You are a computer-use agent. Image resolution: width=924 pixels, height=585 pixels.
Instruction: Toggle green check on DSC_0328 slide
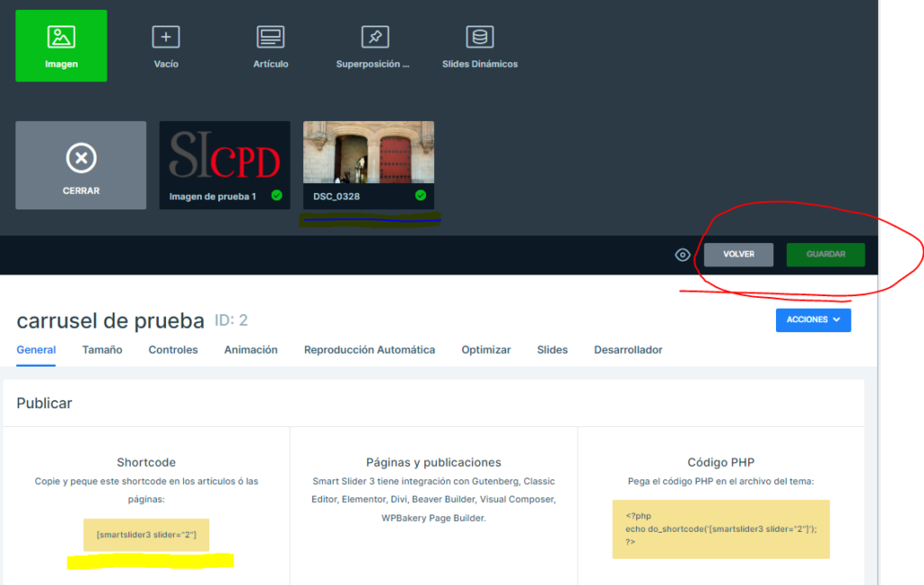click(x=420, y=195)
